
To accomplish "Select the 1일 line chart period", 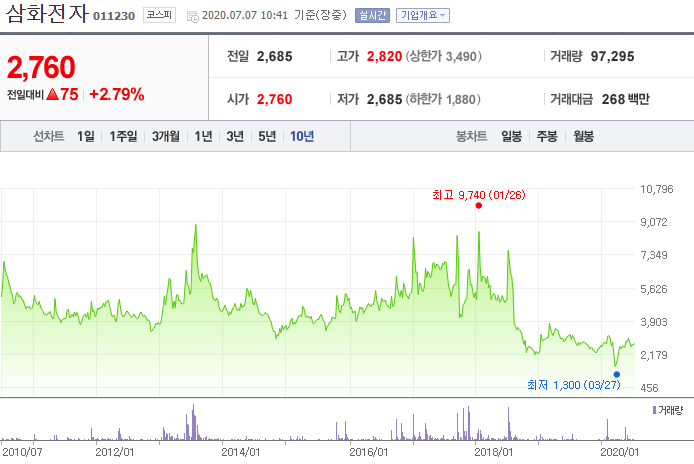I will 85,136.
